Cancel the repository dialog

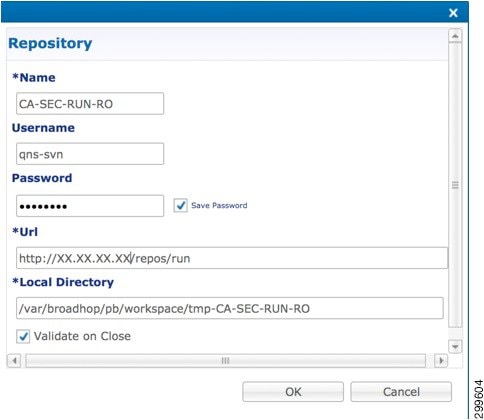[401, 392]
